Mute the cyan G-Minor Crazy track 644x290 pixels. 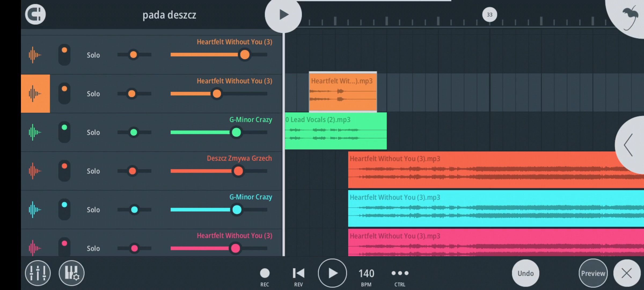click(64, 209)
